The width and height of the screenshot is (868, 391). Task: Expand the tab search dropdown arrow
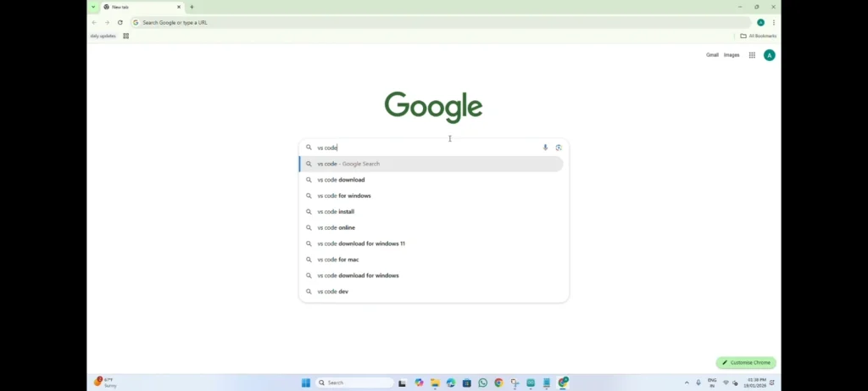[x=93, y=7]
